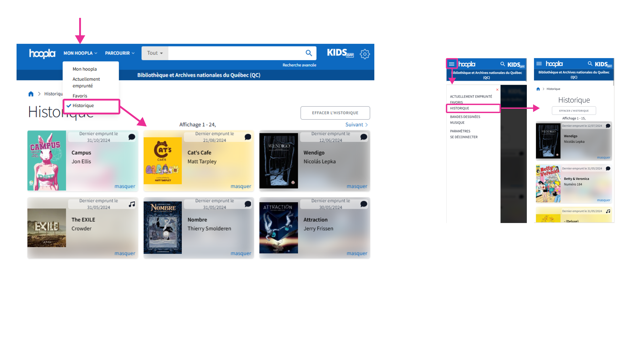Screen dimensions: 644x362
Task: Open the Tout search filter dropdown
Action: (155, 53)
